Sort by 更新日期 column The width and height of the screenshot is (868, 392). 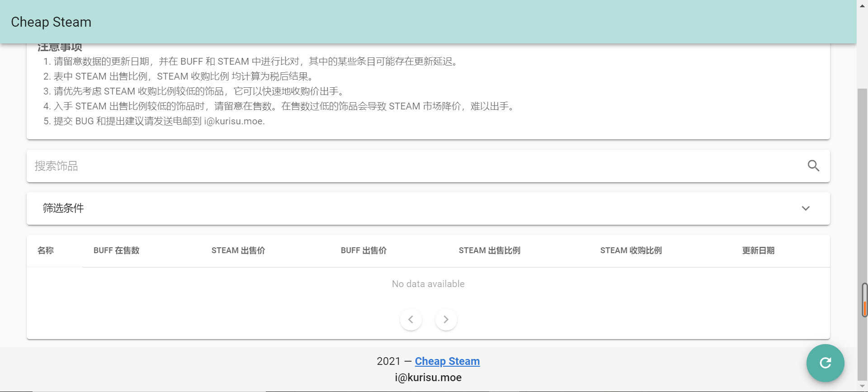(x=759, y=250)
